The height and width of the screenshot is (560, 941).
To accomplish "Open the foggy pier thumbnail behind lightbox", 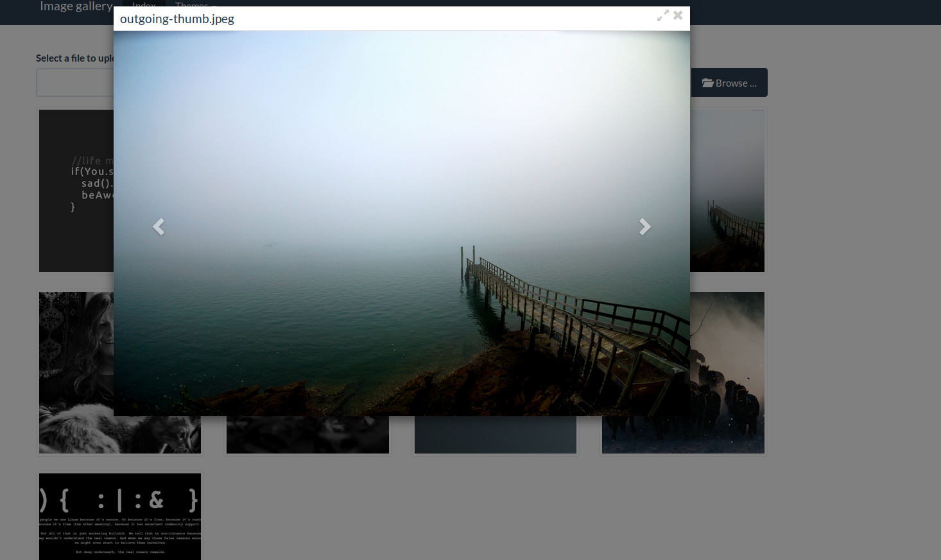I will [x=727, y=191].
